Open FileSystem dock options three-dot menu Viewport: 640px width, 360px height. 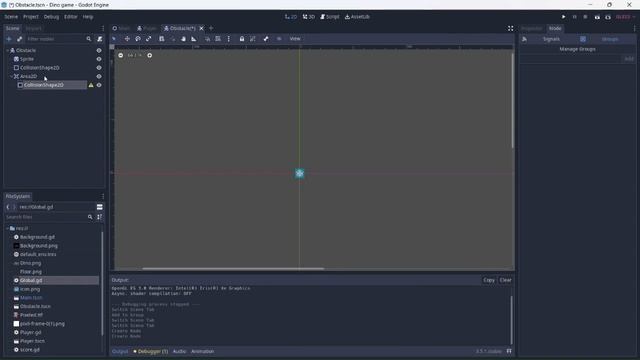pyautogui.click(x=103, y=196)
